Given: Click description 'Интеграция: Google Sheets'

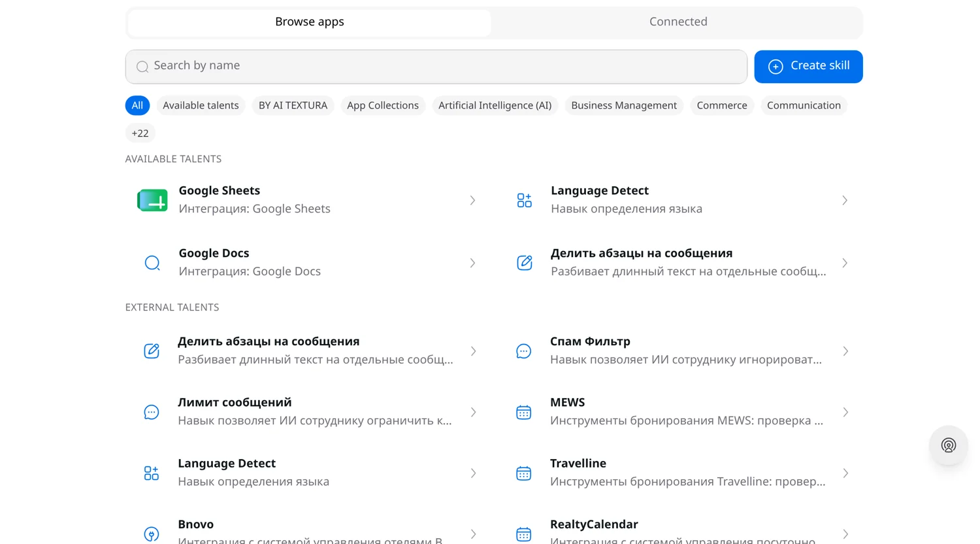Looking at the screenshot, I should click(254, 209).
